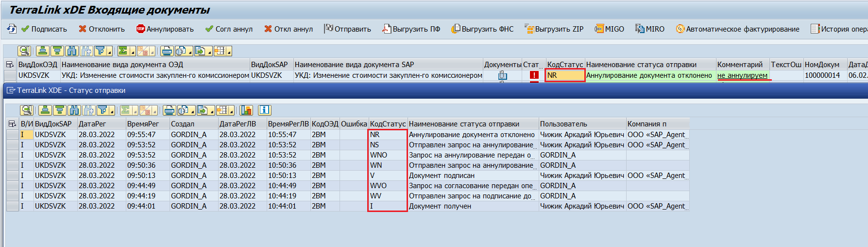Open the MIRO transaction button

649,29
